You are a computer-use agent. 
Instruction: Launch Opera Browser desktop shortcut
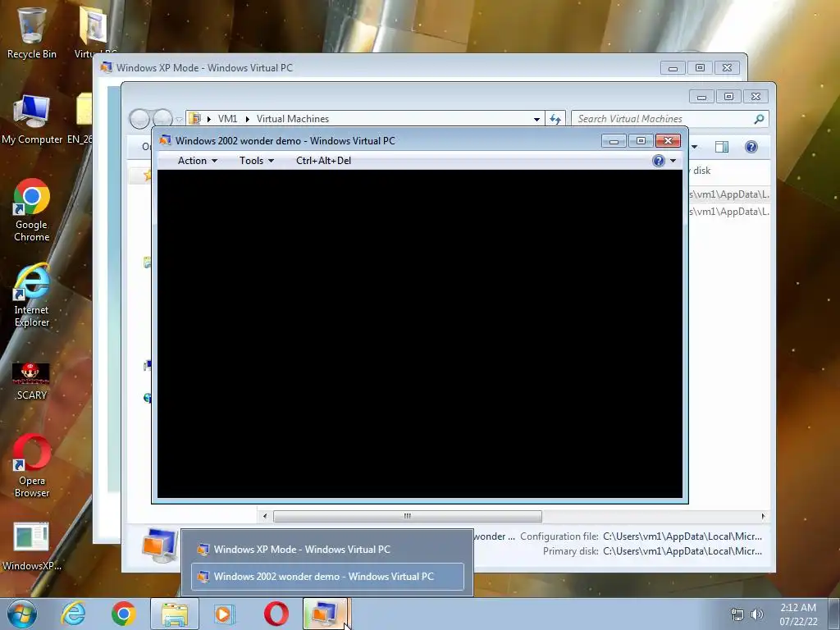[x=32, y=466]
